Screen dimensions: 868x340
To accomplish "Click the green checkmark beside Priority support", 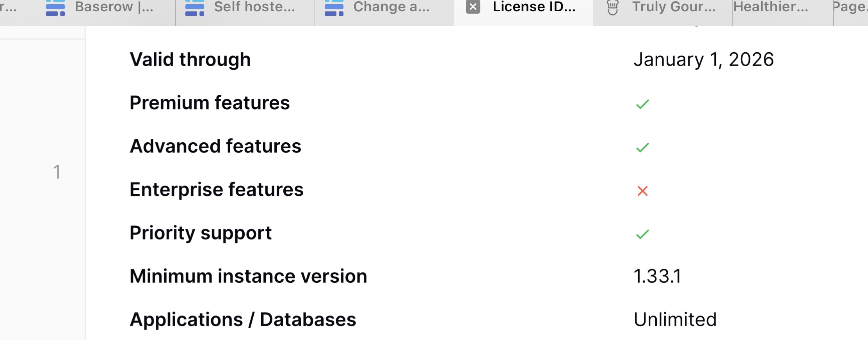I will 642,234.
